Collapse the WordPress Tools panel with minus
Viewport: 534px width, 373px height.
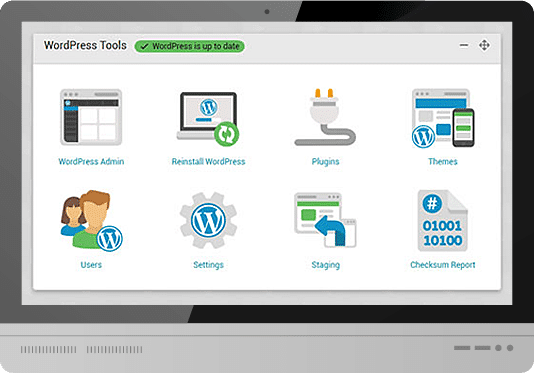464,45
